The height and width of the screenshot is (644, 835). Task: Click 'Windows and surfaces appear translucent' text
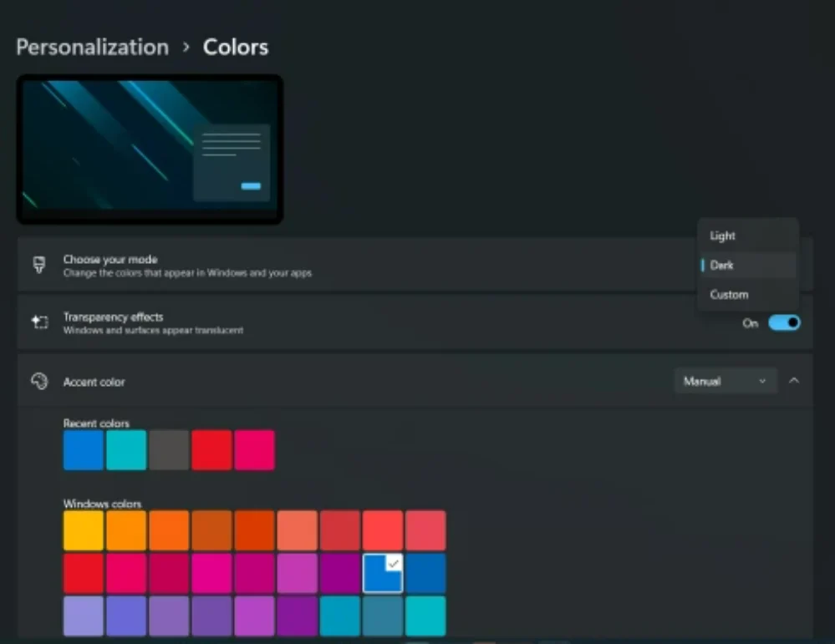(153, 330)
